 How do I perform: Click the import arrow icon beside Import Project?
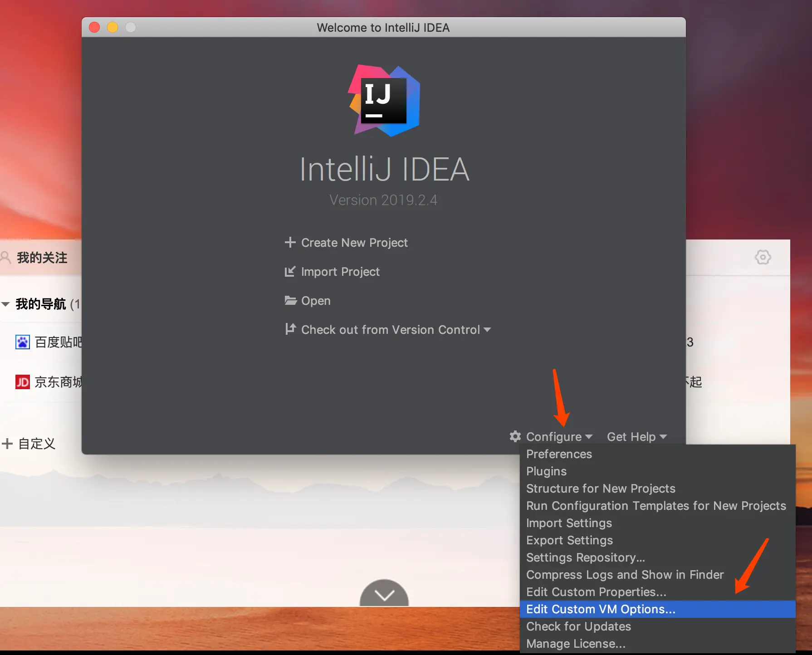click(x=290, y=271)
